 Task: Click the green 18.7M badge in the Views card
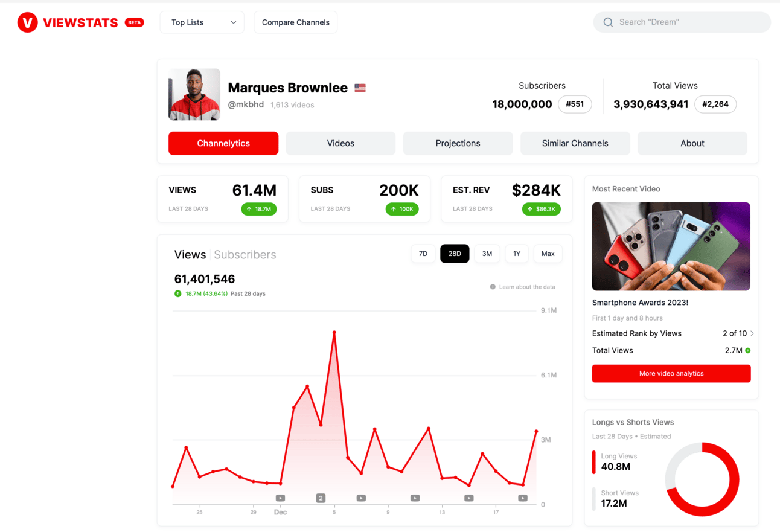point(259,209)
